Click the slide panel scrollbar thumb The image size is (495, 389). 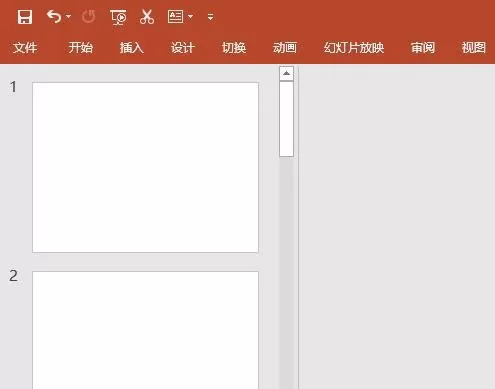click(286, 119)
